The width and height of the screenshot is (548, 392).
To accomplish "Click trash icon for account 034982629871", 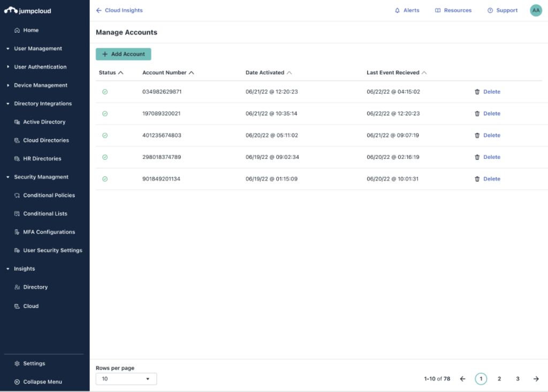I will coord(477,92).
